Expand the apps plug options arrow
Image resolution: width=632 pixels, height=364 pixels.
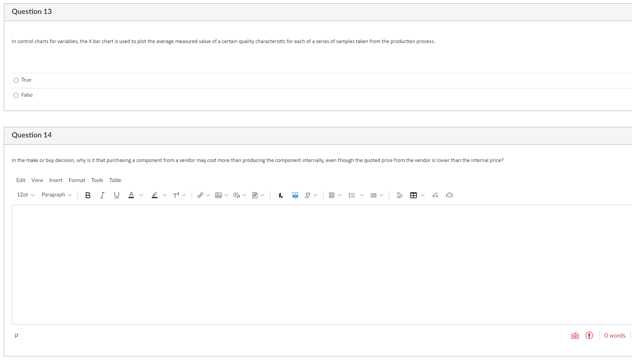(x=315, y=195)
